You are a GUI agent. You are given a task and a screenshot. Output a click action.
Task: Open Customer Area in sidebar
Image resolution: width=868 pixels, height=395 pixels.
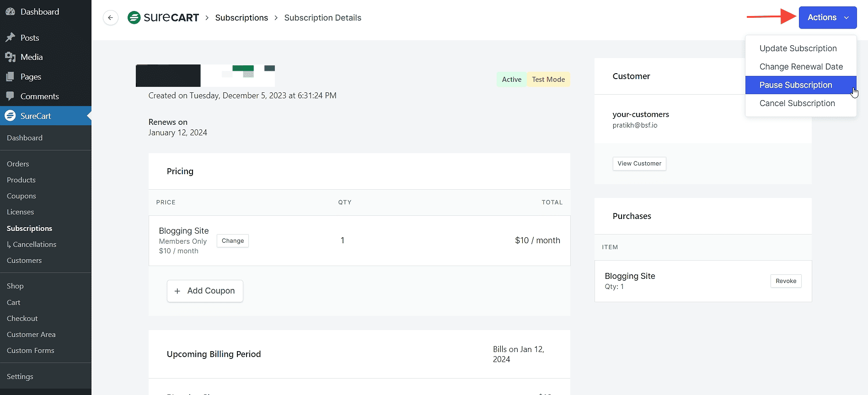point(31,335)
